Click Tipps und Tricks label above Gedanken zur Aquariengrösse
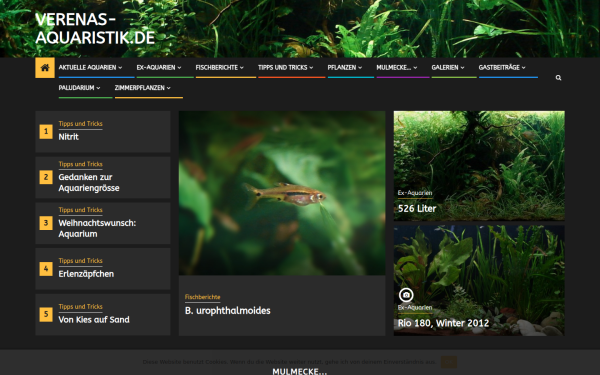The image size is (600, 375). (80, 164)
